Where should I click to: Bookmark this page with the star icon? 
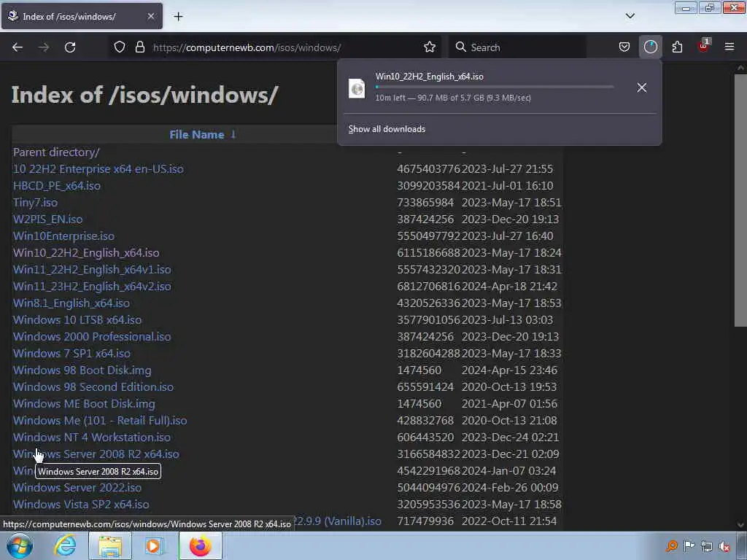[x=430, y=47]
